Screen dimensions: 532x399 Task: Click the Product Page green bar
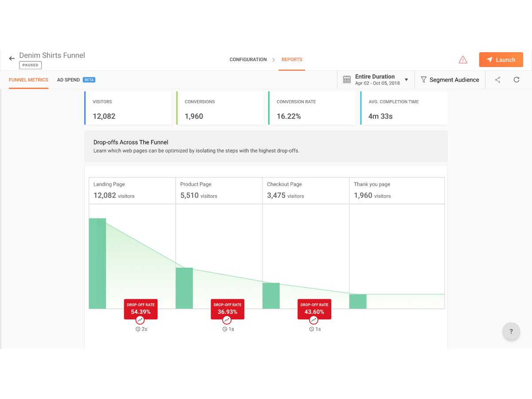click(184, 288)
